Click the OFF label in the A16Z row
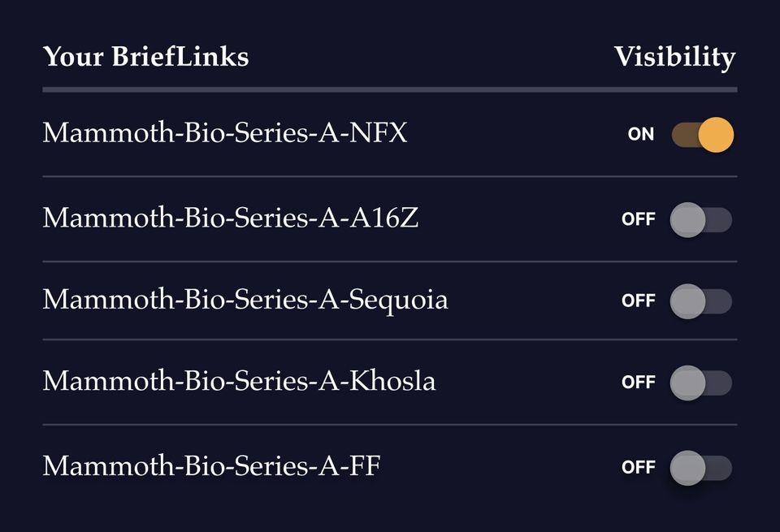 tap(639, 219)
